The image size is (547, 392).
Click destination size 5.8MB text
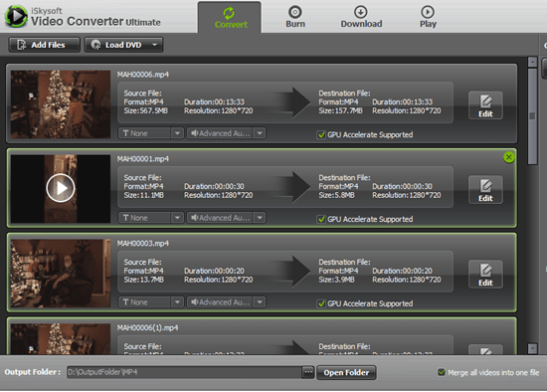[x=336, y=195]
